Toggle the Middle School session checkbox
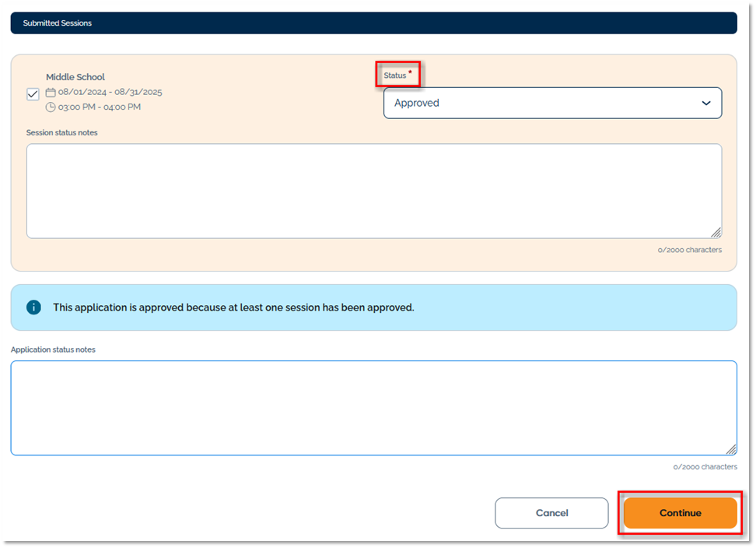This screenshot has height=548, width=756. point(33,94)
